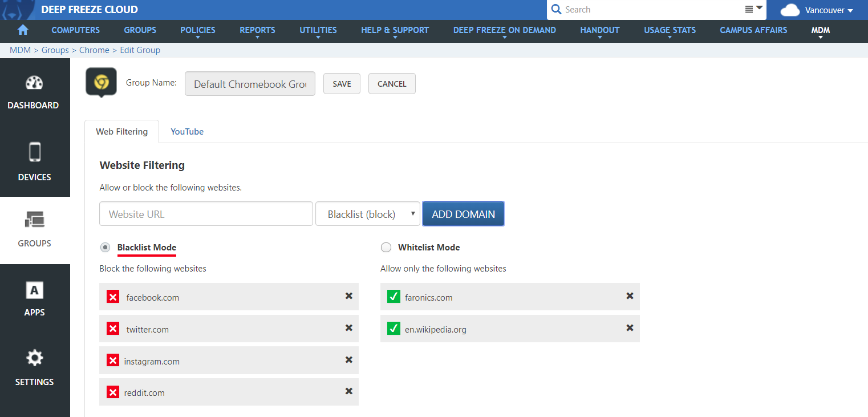Image resolution: width=868 pixels, height=417 pixels.
Task: Open the Policies menu
Action: click(198, 30)
